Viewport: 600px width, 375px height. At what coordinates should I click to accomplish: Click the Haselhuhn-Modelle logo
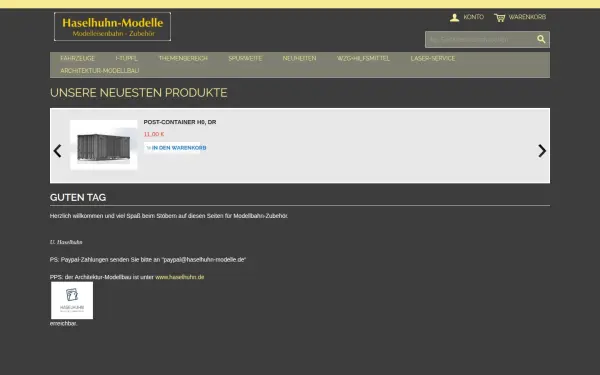pyautogui.click(x=112, y=26)
